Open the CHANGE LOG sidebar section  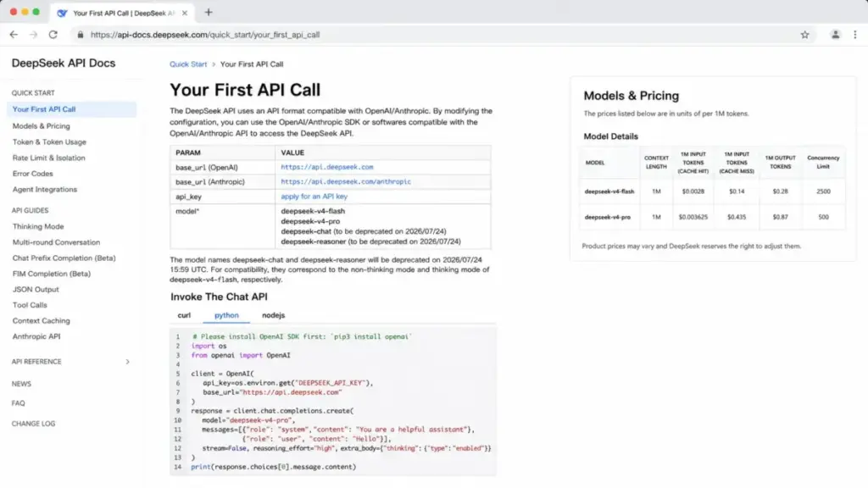[33, 424]
